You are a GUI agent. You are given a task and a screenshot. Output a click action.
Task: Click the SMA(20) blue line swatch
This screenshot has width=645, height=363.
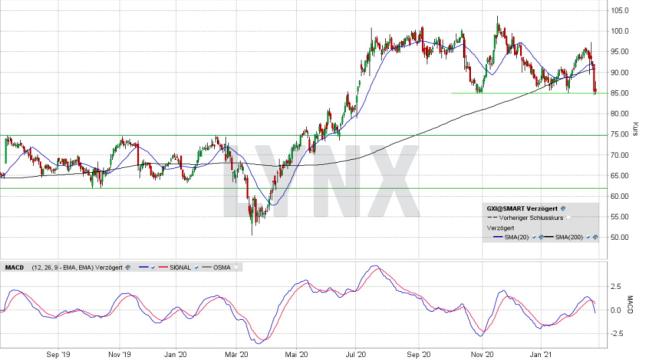coord(498,237)
